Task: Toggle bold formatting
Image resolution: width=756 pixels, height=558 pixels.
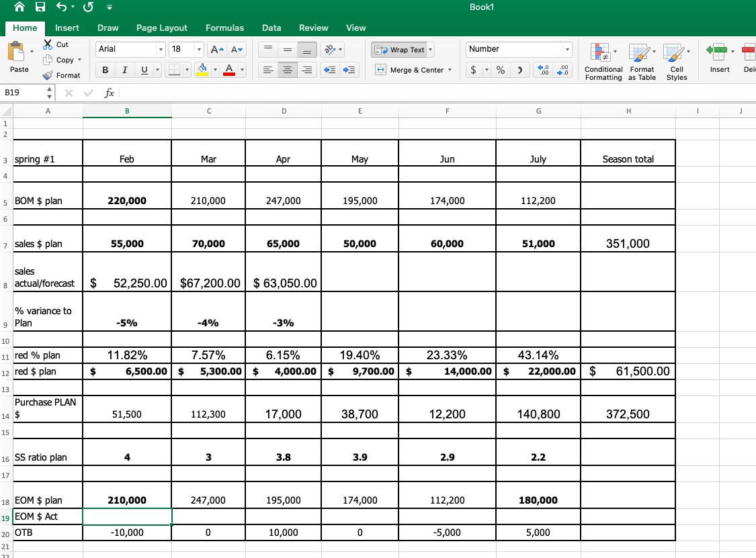Action: (105, 69)
